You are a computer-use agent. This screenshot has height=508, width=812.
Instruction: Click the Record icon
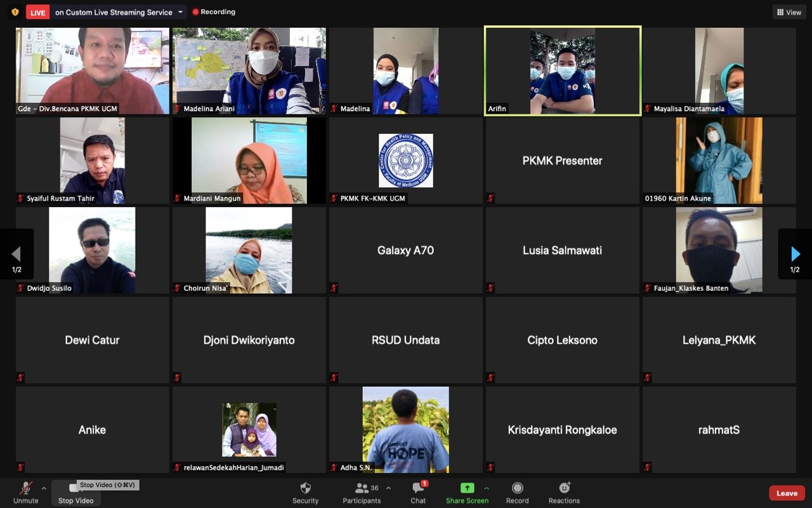517,488
